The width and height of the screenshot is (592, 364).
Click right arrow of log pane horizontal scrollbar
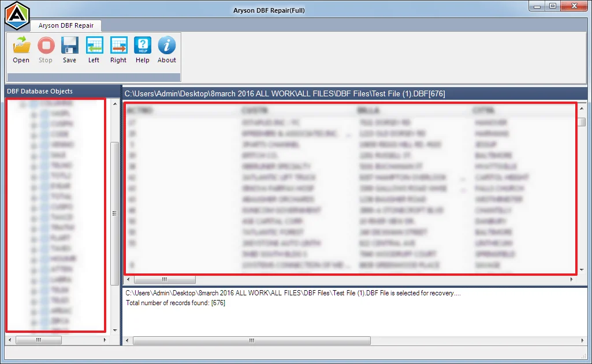coord(583,340)
